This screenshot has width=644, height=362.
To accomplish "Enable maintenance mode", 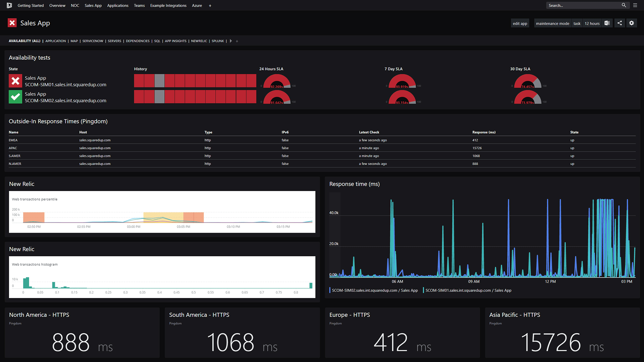I will click(x=552, y=23).
